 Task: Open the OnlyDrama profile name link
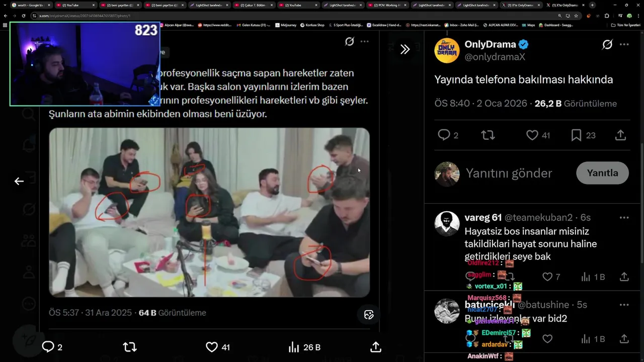[490, 44]
